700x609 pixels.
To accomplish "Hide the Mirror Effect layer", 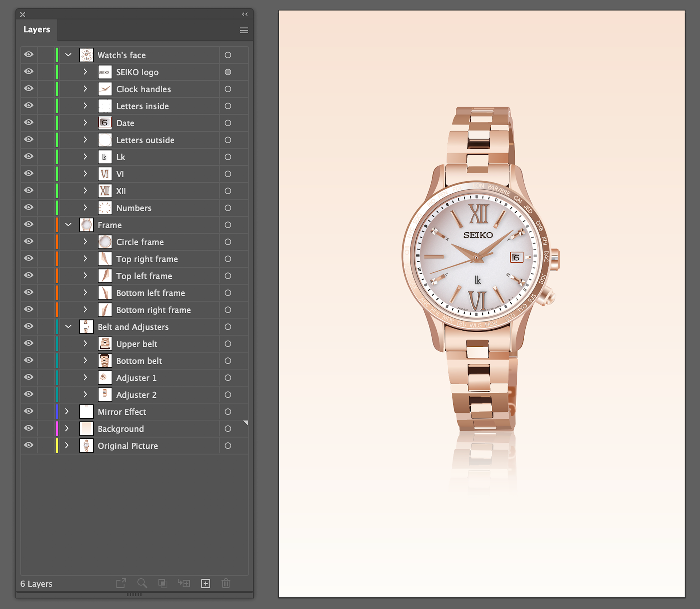I will click(29, 411).
